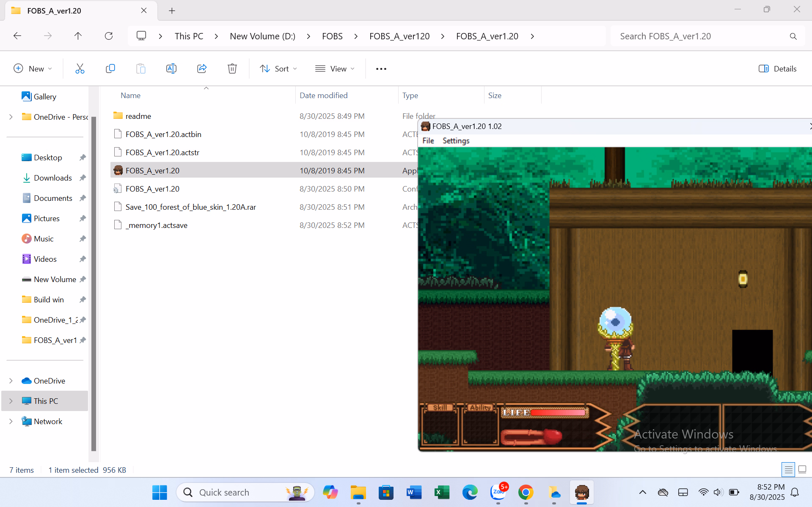This screenshot has height=507, width=812.
Task: Open the See more options menu
Action: (381, 69)
